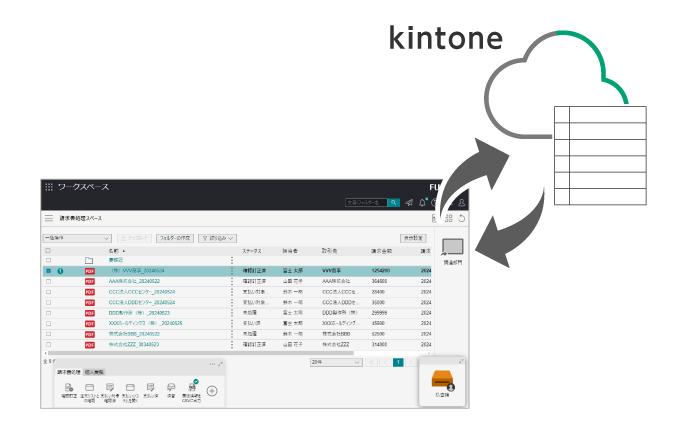Click the paper plane send icon

point(409,203)
